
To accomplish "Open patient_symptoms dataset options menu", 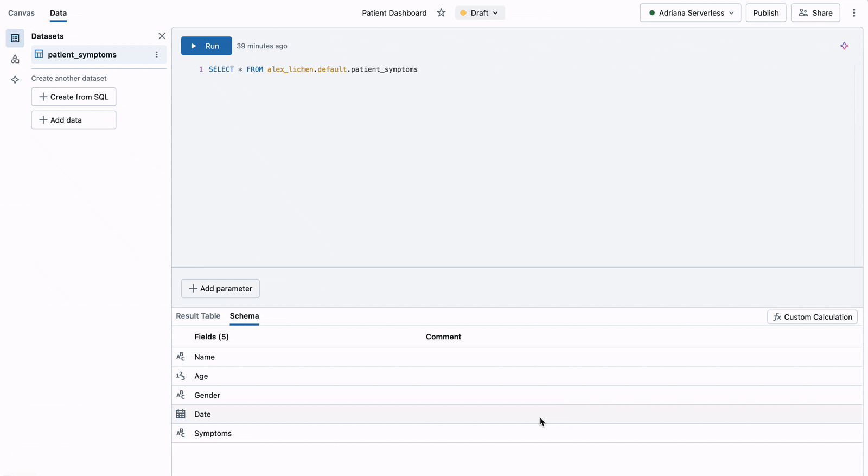I will 157,55.
